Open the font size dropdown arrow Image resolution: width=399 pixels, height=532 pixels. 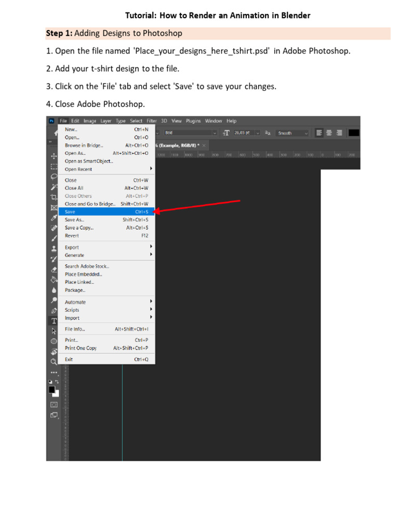click(258, 133)
